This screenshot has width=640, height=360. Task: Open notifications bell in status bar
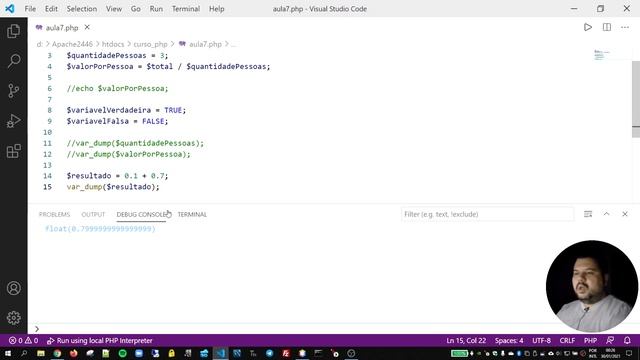[627, 340]
